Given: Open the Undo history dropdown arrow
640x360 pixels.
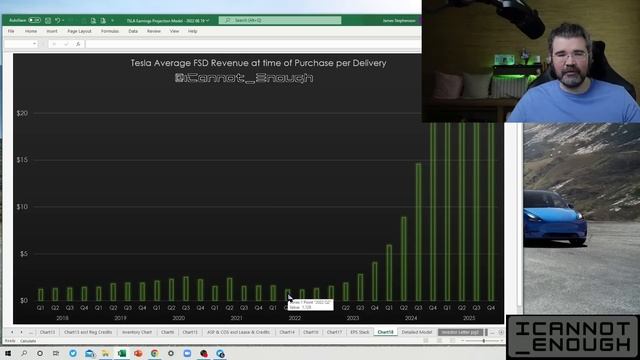Looking at the screenshot, I should [x=63, y=20].
